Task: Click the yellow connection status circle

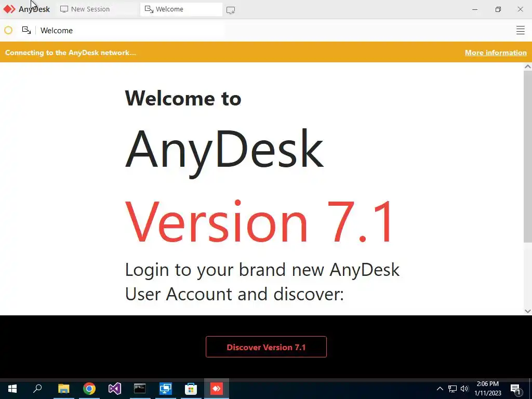Action: 8,31
